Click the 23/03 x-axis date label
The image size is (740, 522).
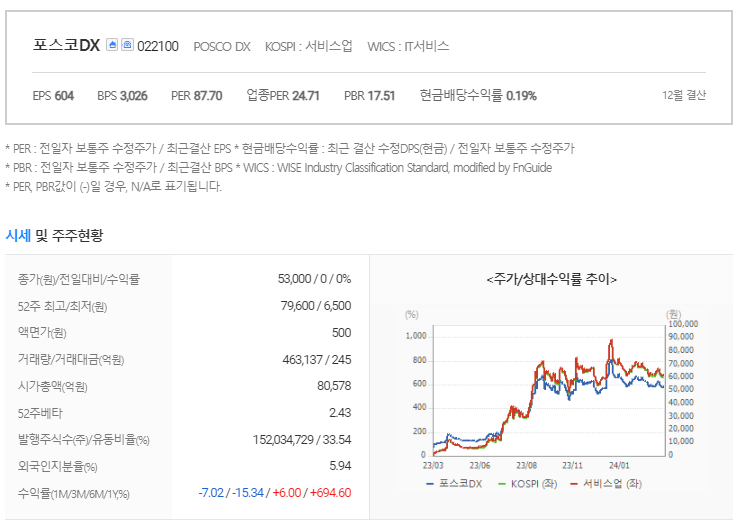click(433, 465)
